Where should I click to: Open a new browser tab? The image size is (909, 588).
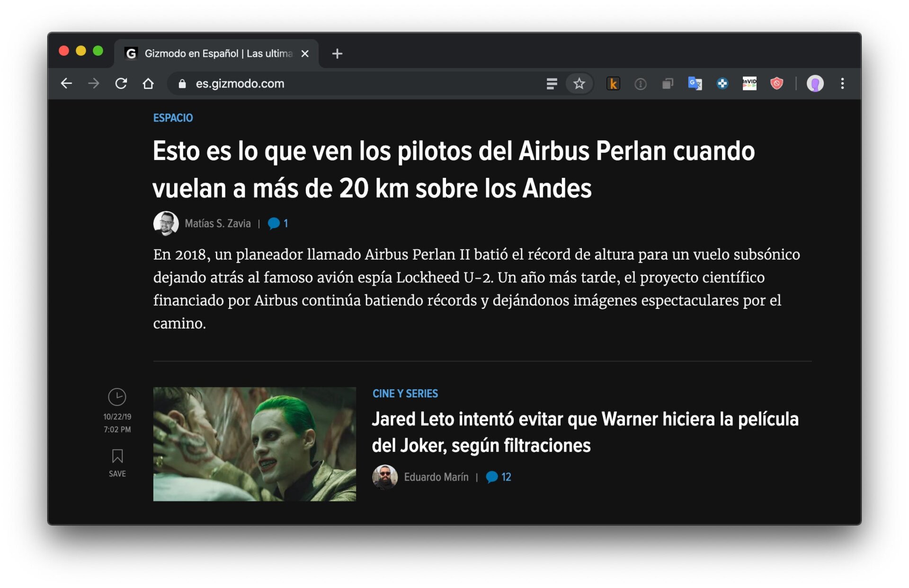(337, 53)
